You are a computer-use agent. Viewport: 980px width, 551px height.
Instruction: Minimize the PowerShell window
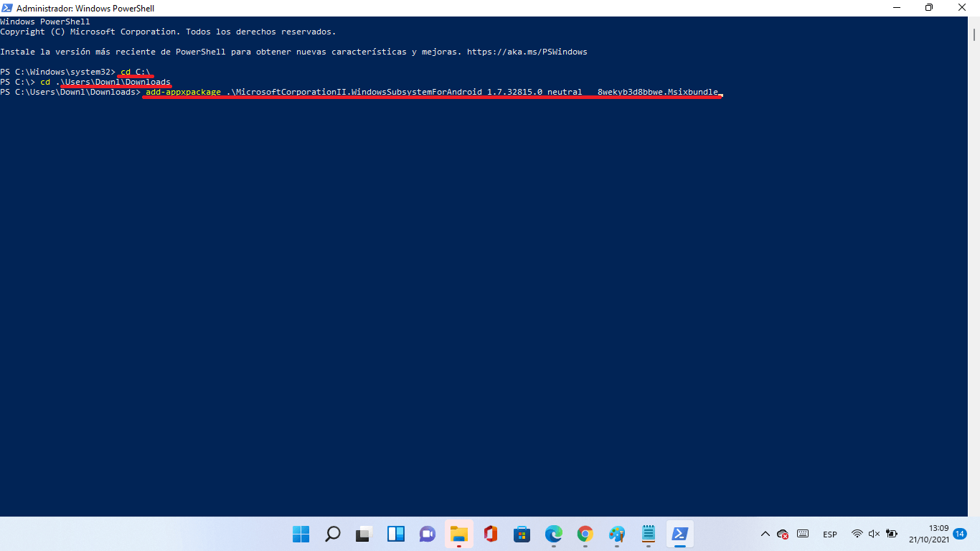pyautogui.click(x=896, y=8)
